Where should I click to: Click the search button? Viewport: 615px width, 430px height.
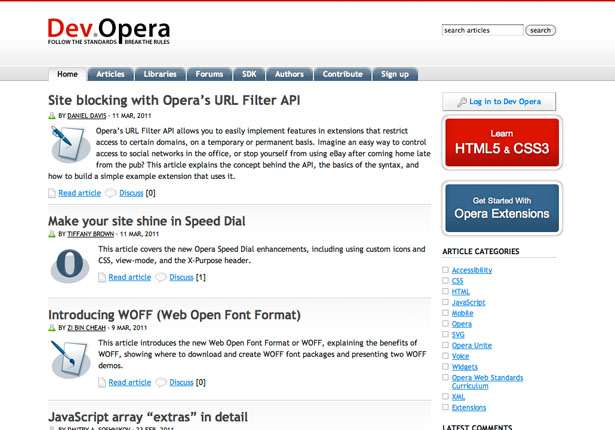tap(540, 30)
